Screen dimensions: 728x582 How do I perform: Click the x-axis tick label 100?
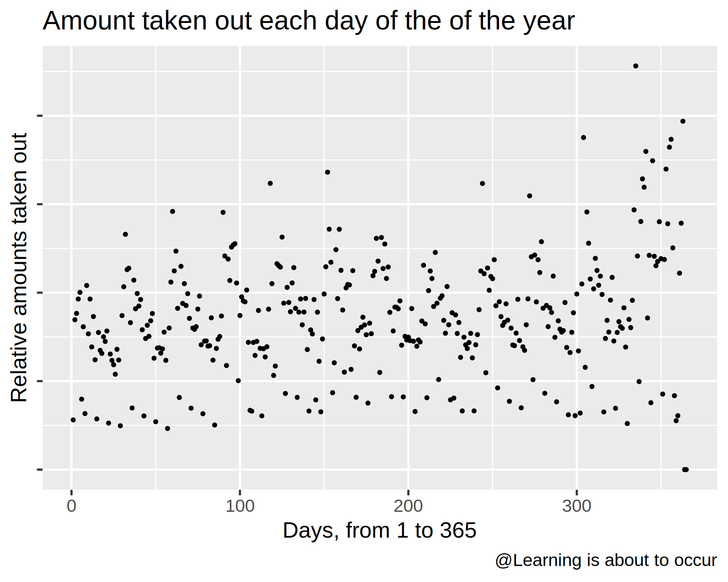click(x=240, y=506)
